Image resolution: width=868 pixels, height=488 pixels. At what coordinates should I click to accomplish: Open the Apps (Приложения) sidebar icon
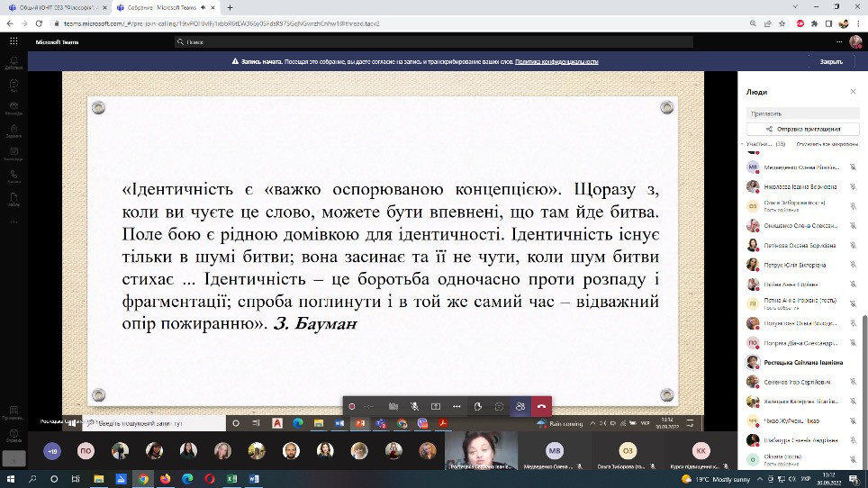pos(14,412)
